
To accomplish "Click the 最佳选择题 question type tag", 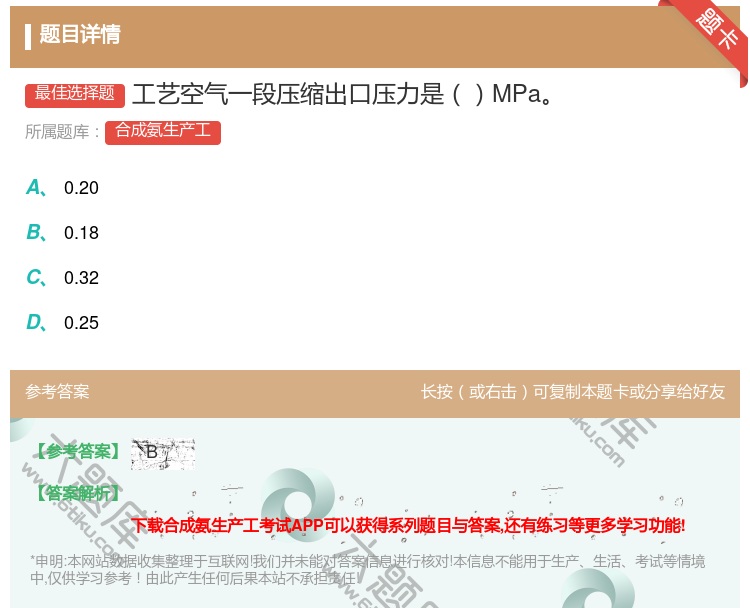I will pyautogui.click(x=75, y=94).
